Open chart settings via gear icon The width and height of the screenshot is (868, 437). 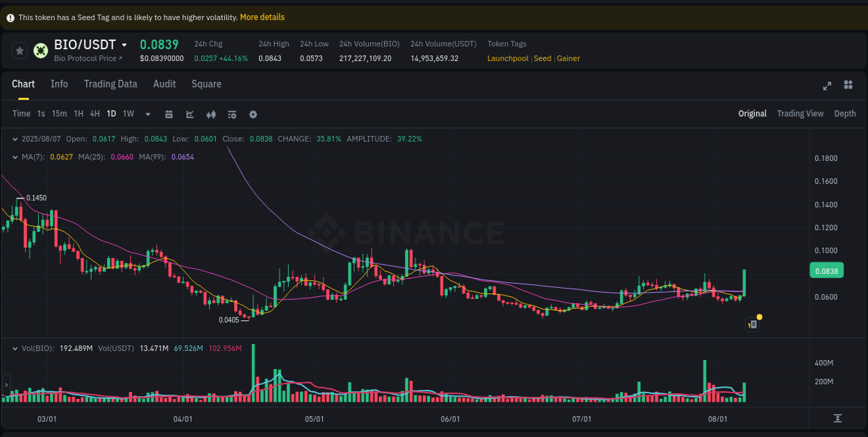click(x=253, y=114)
